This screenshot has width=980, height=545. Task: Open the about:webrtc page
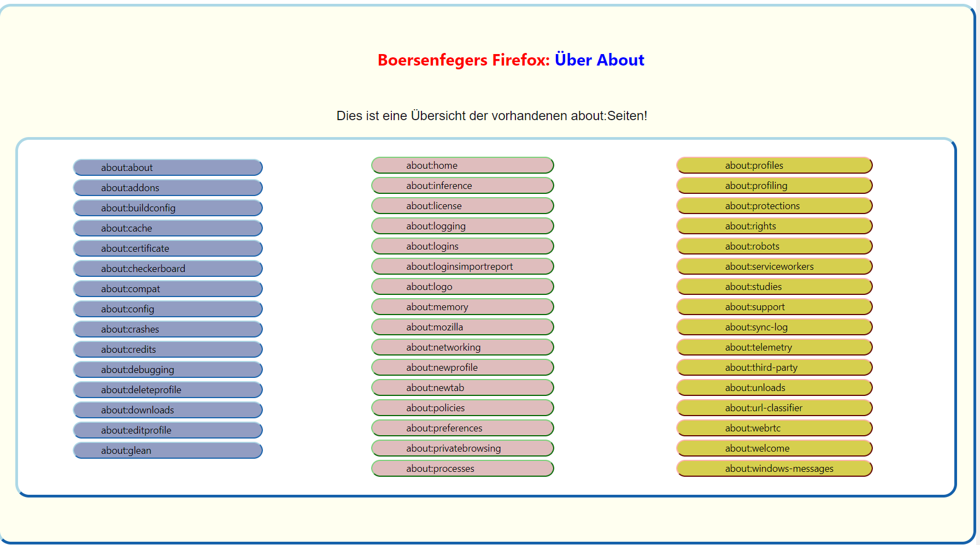[x=774, y=428]
